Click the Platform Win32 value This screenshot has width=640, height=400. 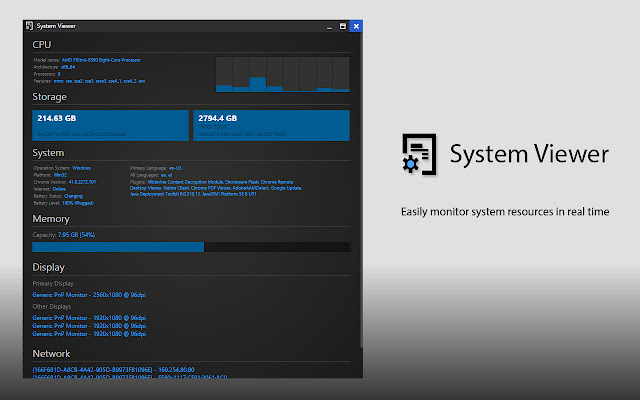coord(60,175)
